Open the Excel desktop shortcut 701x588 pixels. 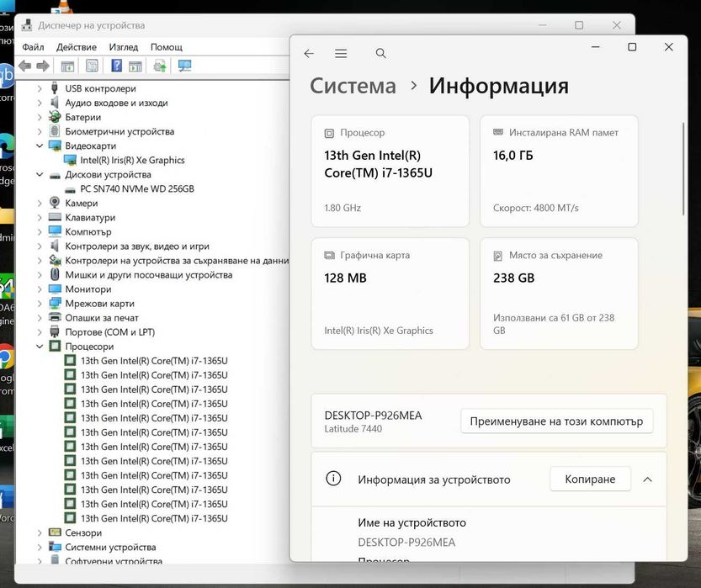(x=5, y=428)
